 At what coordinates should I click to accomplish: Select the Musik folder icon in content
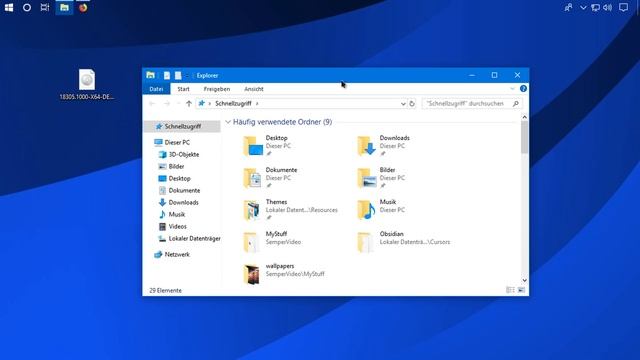tap(367, 210)
